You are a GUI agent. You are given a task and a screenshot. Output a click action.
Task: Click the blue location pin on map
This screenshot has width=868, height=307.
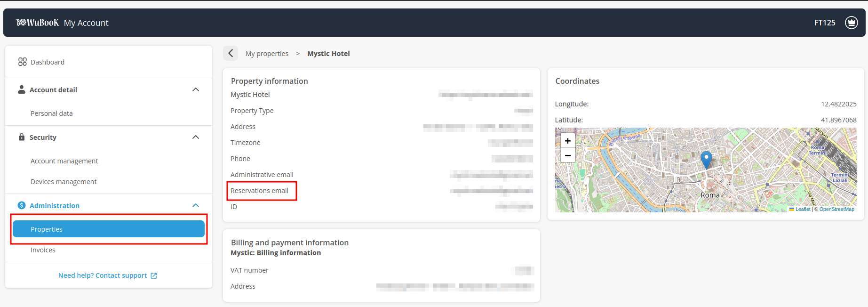(706, 159)
